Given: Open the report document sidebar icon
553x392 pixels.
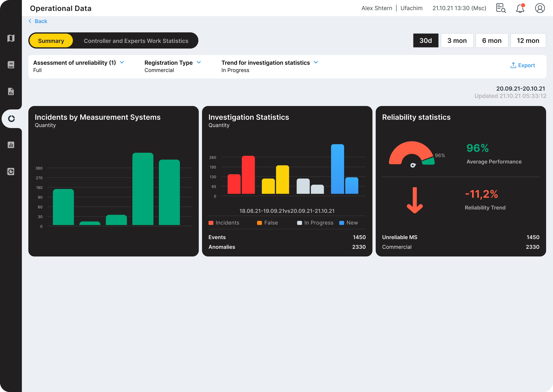Looking at the screenshot, I should point(11,92).
